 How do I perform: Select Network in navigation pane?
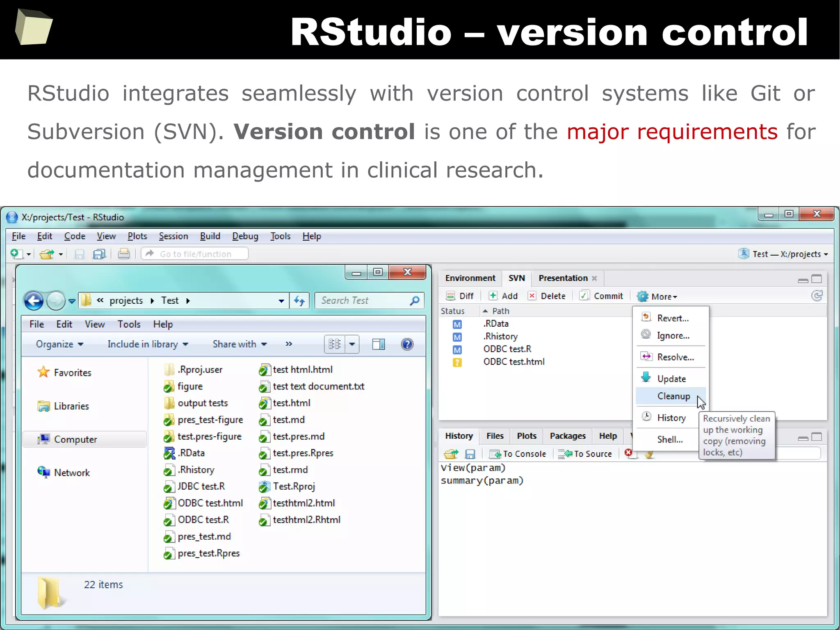[64, 472]
